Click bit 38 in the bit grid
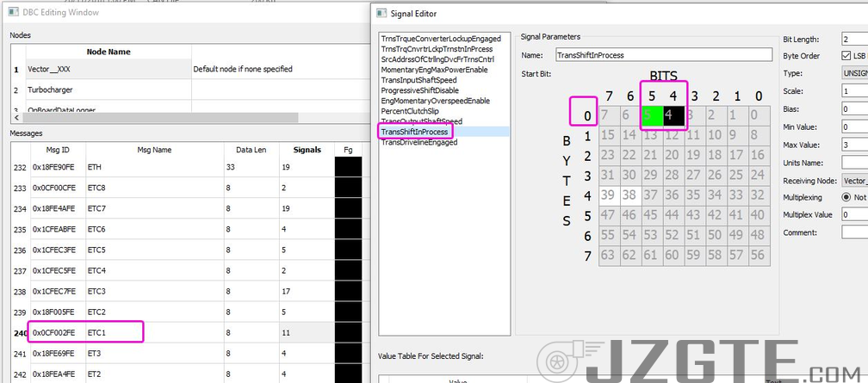 [x=631, y=195]
